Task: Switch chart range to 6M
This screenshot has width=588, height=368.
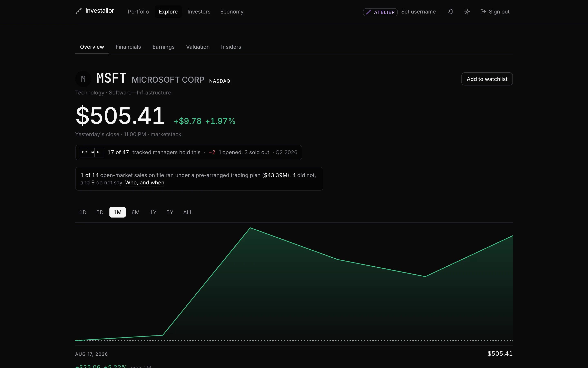Action: point(135,212)
